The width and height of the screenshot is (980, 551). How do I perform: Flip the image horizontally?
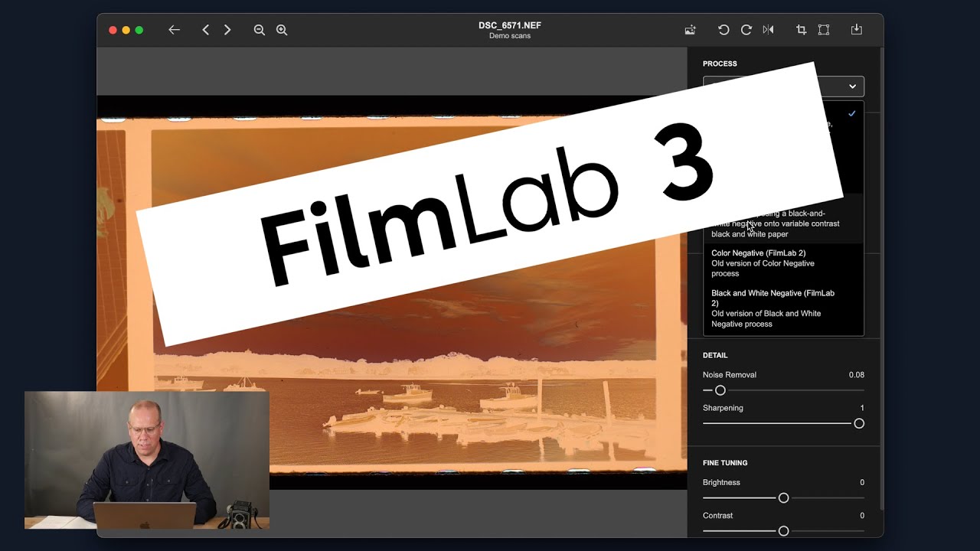pos(769,30)
